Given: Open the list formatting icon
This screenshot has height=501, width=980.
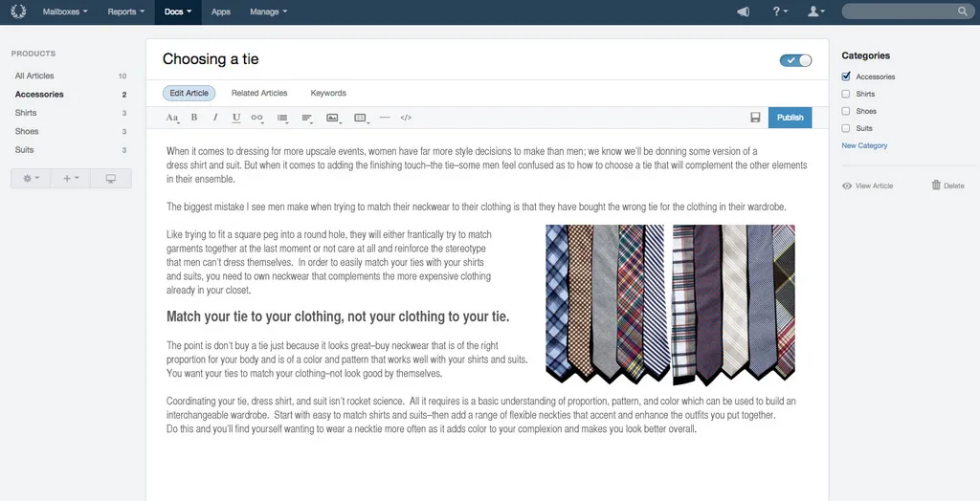Looking at the screenshot, I should point(282,118).
